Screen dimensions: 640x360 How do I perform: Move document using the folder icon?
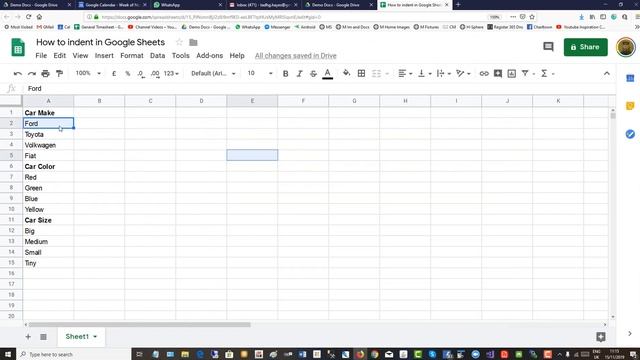point(193,42)
